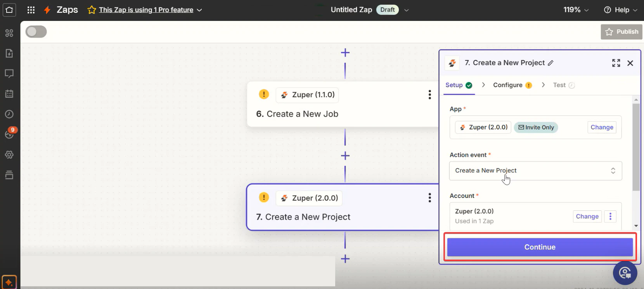This screenshot has height=289, width=644.
Task: Click the panel scrollbar up arrow
Action: pyautogui.click(x=636, y=100)
